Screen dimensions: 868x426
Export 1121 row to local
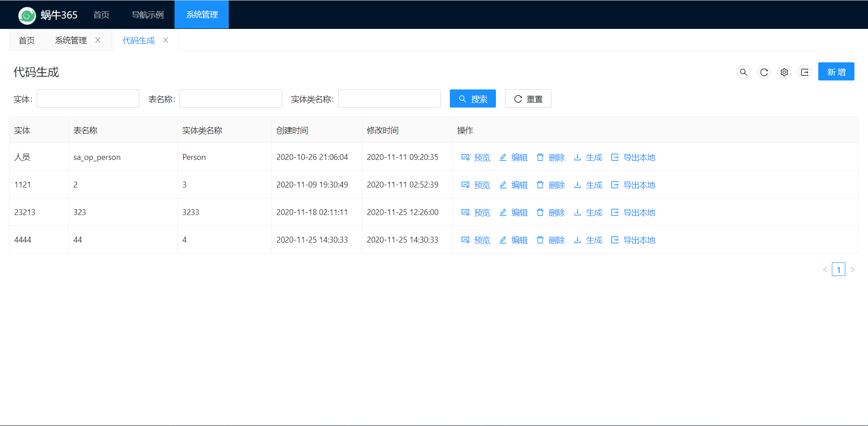coord(633,185)
